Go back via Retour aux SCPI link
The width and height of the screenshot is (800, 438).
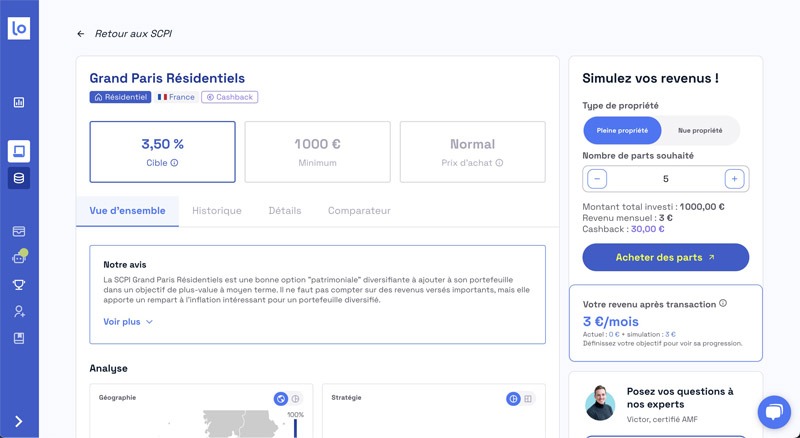pos(133,34)
